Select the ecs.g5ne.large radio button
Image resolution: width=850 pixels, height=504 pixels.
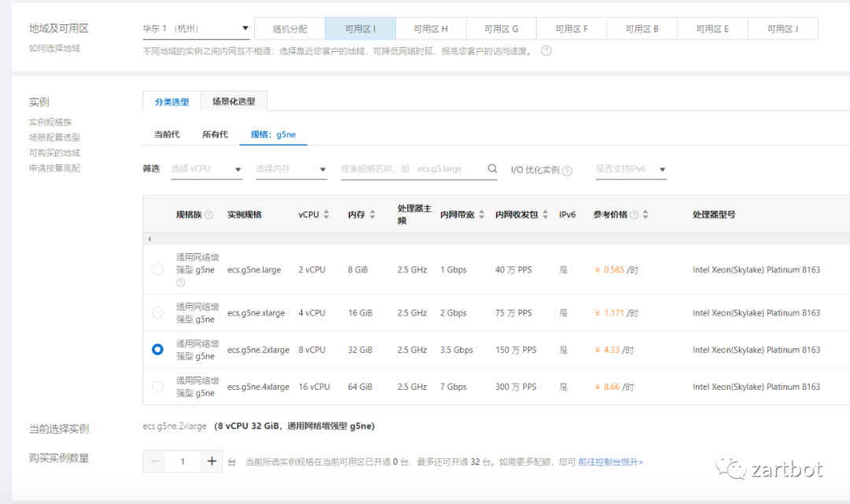pos(157,269)
